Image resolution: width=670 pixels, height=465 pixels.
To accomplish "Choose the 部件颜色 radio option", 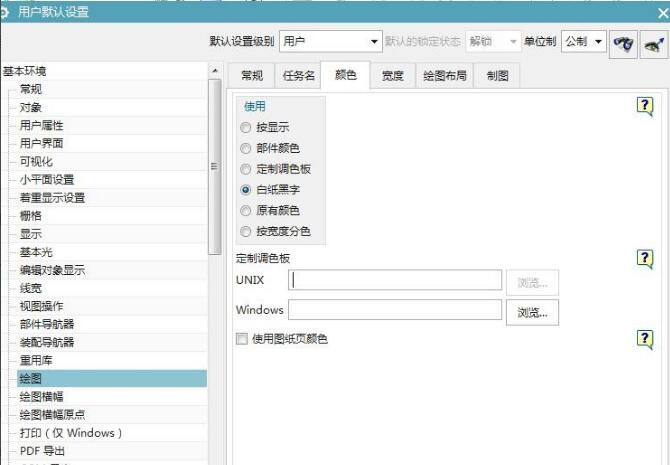I will click(246, 148).
